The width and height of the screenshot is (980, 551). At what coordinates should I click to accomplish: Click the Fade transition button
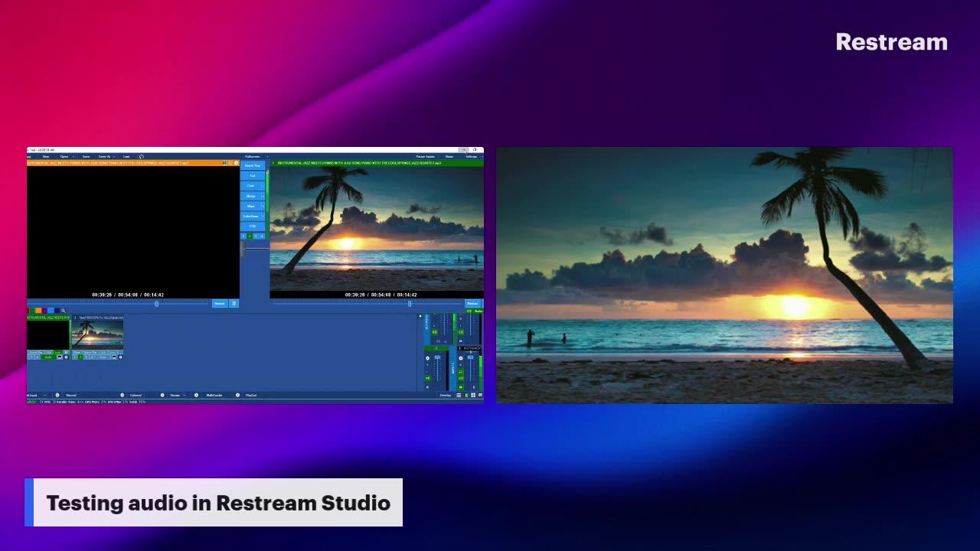[x=251, y=186]
